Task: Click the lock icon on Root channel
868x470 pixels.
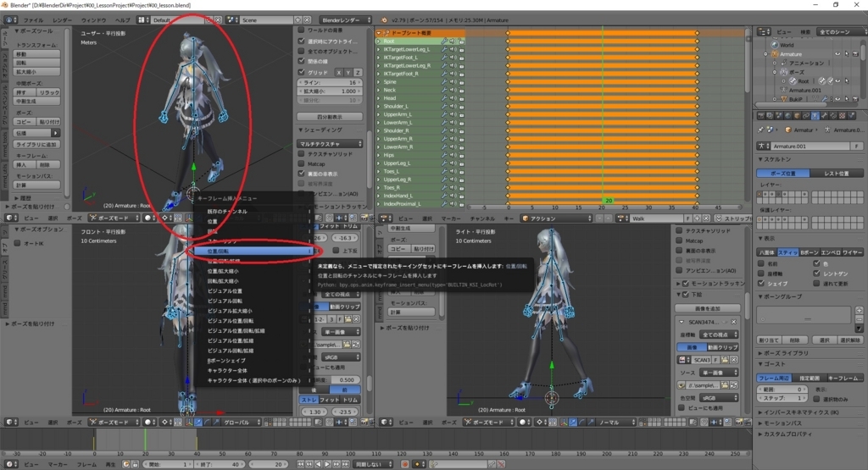Action: coord(461,41)
